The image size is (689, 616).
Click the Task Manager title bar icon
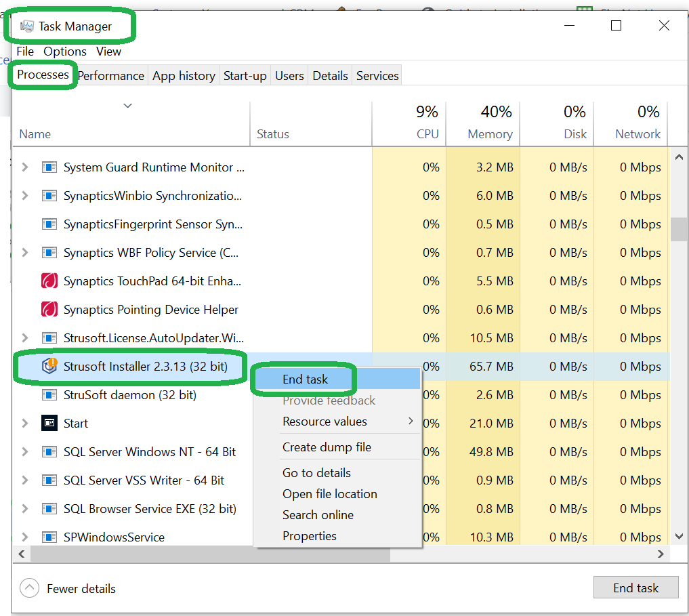point(27,26)
